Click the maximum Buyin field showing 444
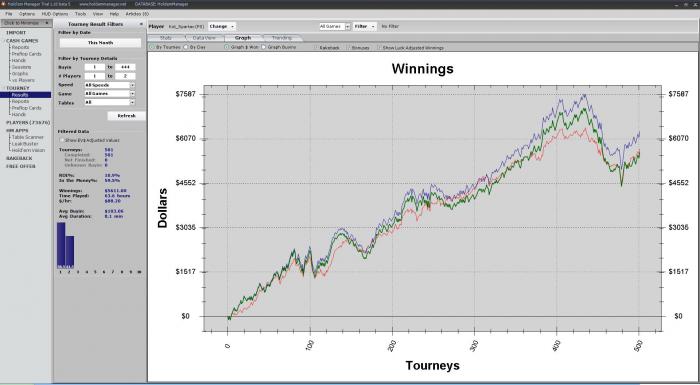700x385 pixels. (125, 67)
